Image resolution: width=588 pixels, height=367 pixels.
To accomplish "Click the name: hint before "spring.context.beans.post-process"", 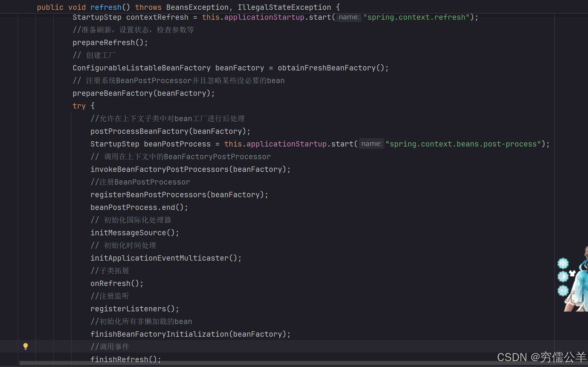I will tap(371, 144).
